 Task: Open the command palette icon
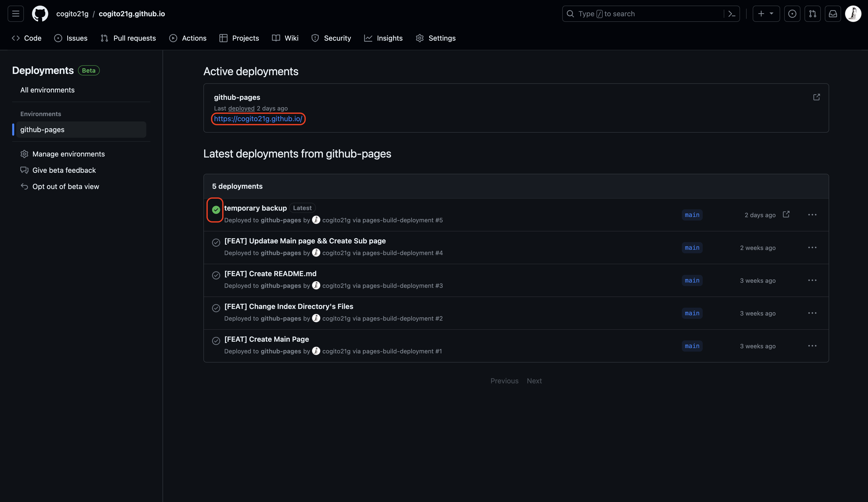tap(732, 14)
